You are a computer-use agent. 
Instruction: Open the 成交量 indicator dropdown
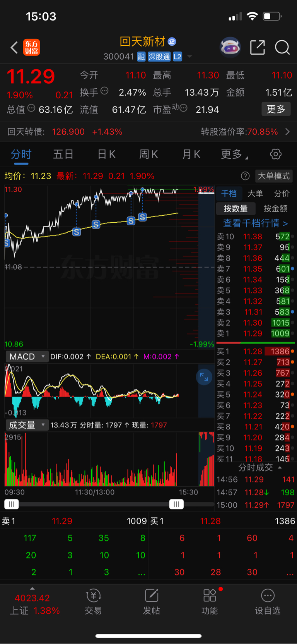[x=27, y=425]
